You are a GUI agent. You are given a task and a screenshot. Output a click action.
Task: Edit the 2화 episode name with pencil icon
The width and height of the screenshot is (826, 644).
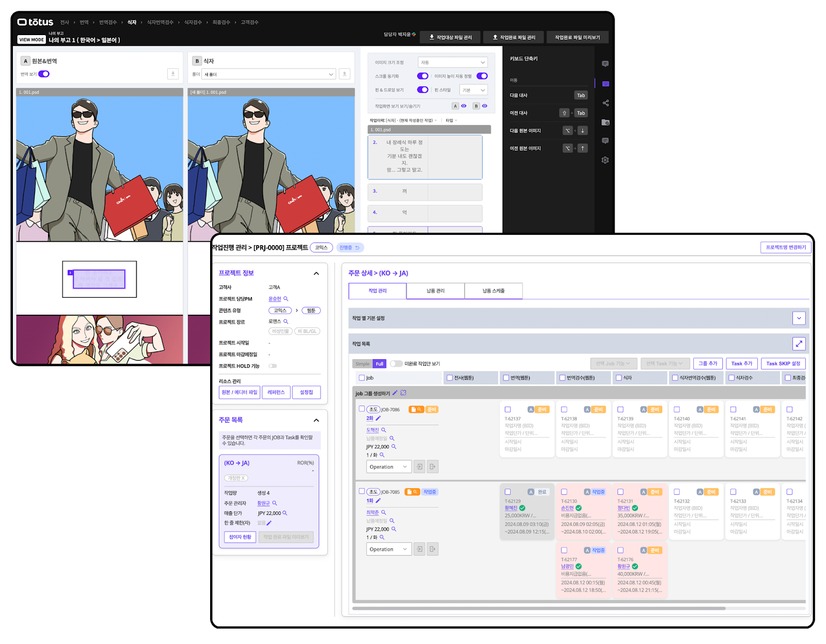[378, 418]
